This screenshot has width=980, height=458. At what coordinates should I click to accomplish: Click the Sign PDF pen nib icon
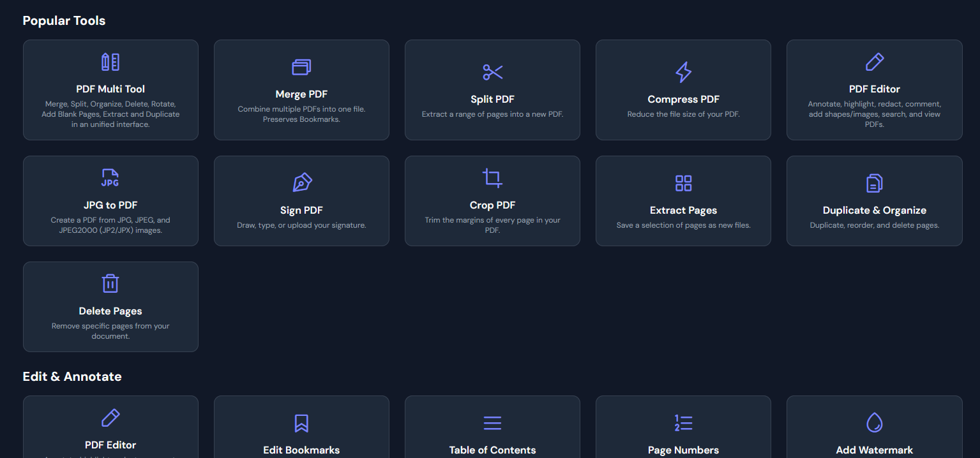301,183
